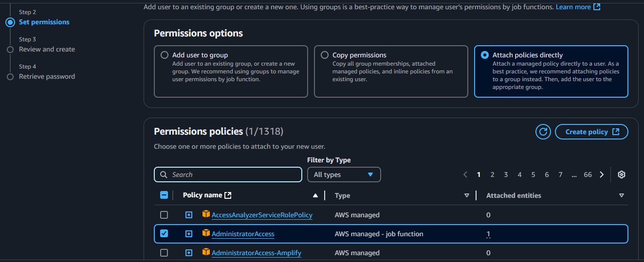
Task: Check the AccessAnalyzerServiceRolePolicy checkbox
Action: pos(164,215)
